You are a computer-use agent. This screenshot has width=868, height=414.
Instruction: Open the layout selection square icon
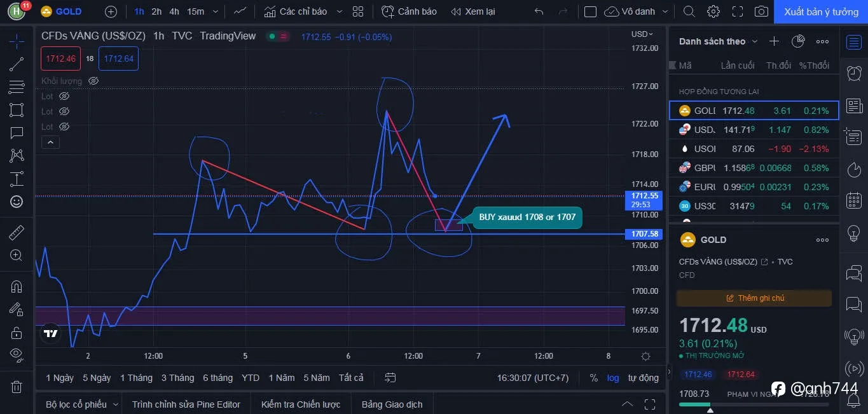(590, 11)
